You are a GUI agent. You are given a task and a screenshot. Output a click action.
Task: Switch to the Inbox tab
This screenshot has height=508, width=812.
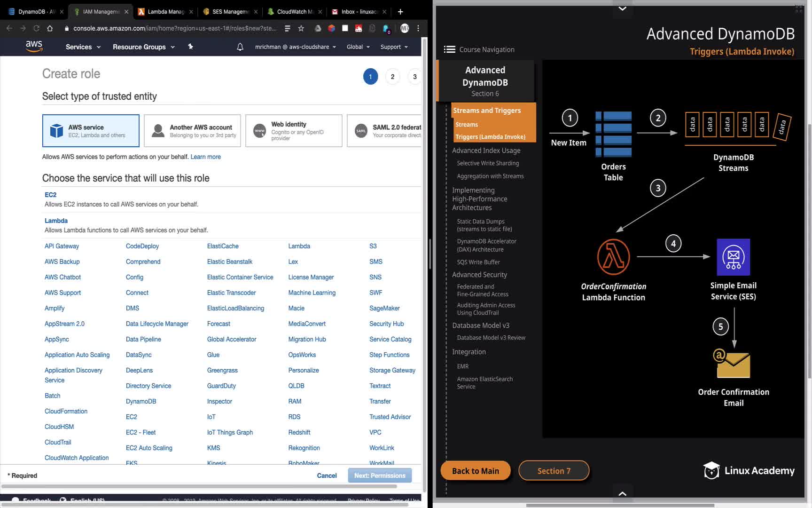[359, 12]
